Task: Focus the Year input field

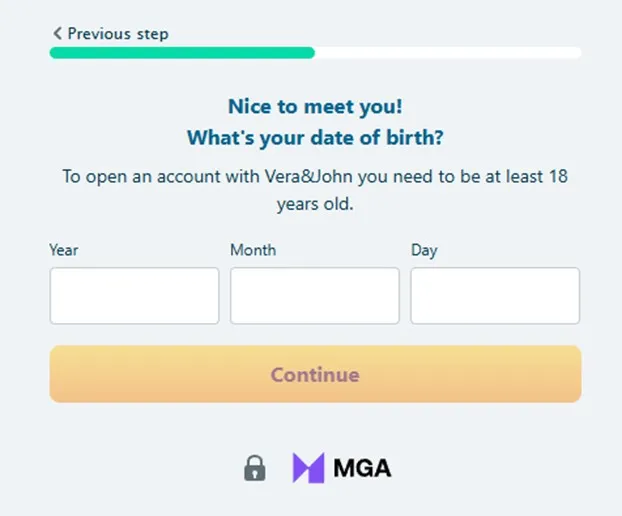Action: click(x=134, y=296)
